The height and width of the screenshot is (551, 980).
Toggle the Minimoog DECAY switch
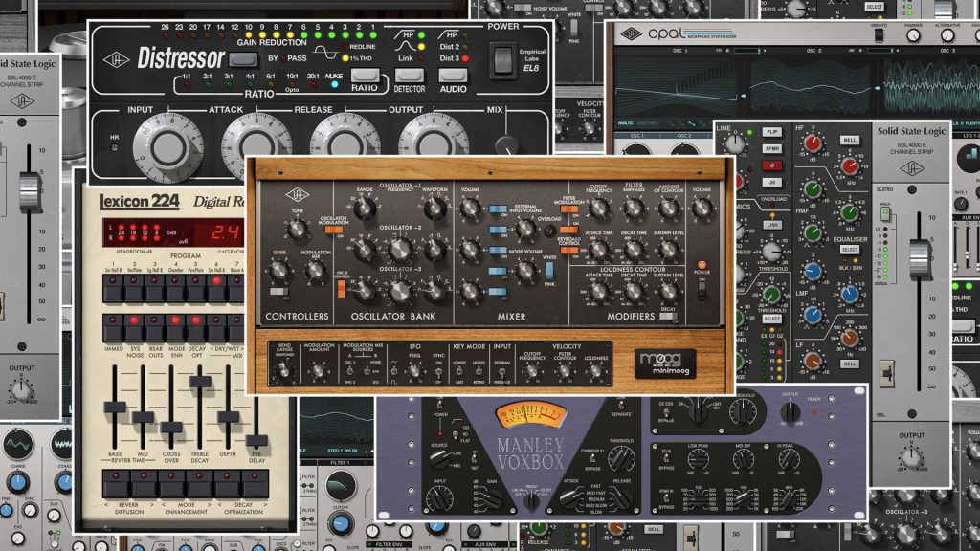(667, 316)
